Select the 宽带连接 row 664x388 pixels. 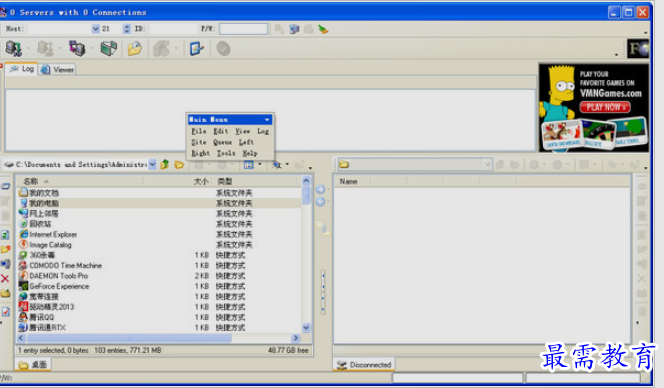[159, 297]
